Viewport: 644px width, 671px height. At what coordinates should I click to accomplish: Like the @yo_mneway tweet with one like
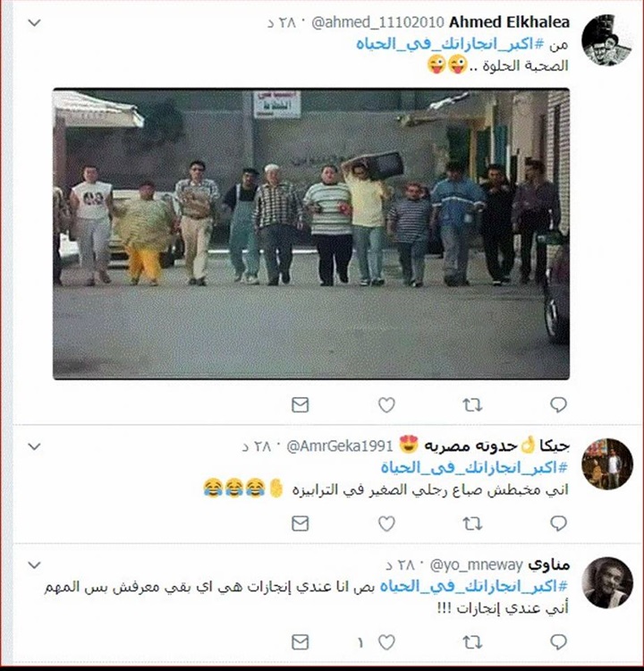[386, 641]
